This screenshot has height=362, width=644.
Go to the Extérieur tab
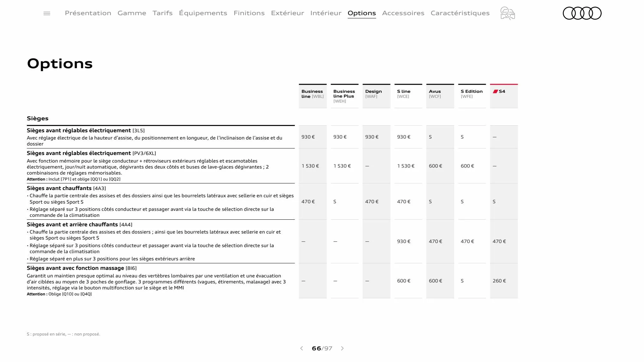[x=288, y=13]
